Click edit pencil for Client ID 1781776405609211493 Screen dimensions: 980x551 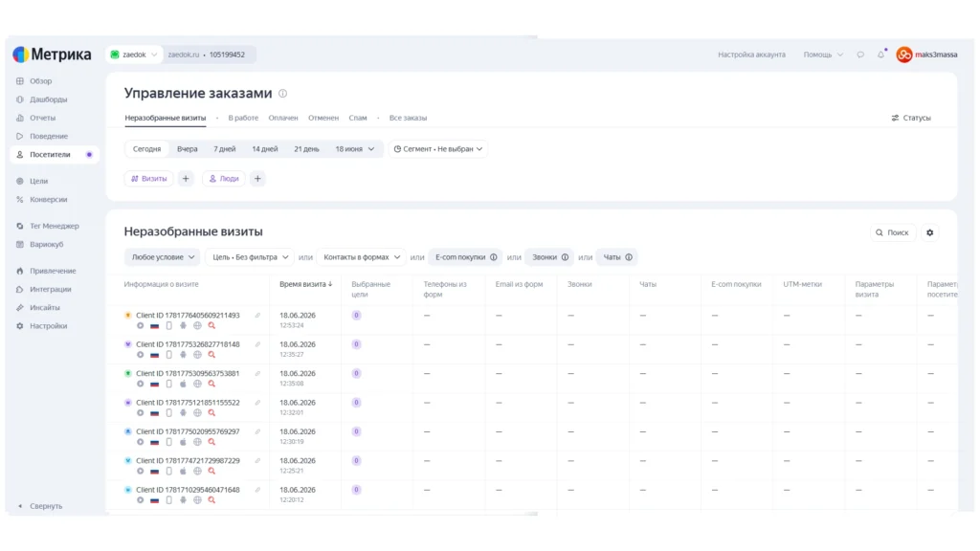coord(257,316)
